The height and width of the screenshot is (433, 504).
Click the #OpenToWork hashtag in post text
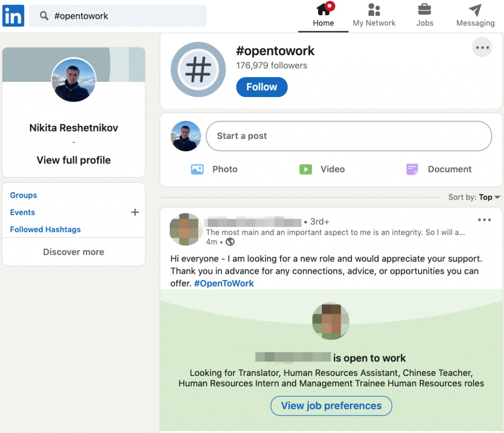224,283
